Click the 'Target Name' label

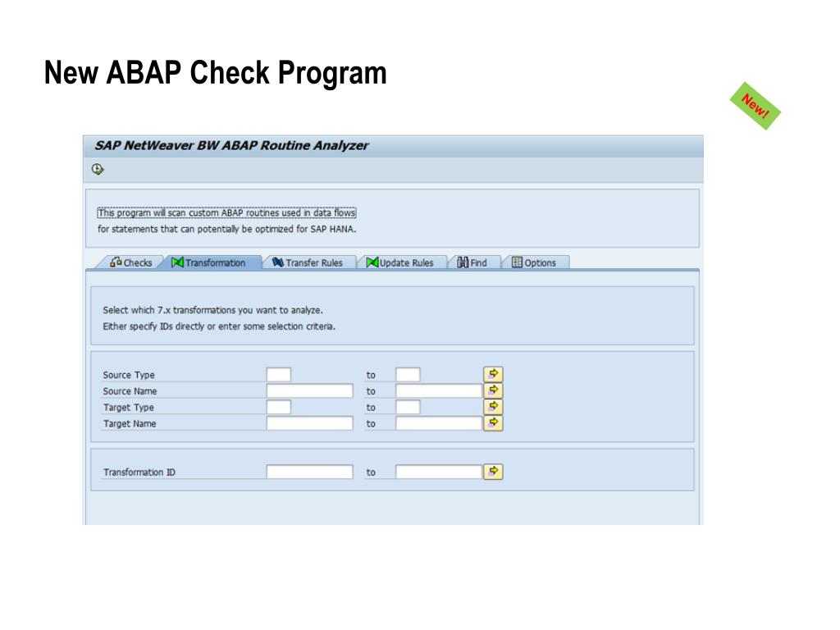[130, 424]
